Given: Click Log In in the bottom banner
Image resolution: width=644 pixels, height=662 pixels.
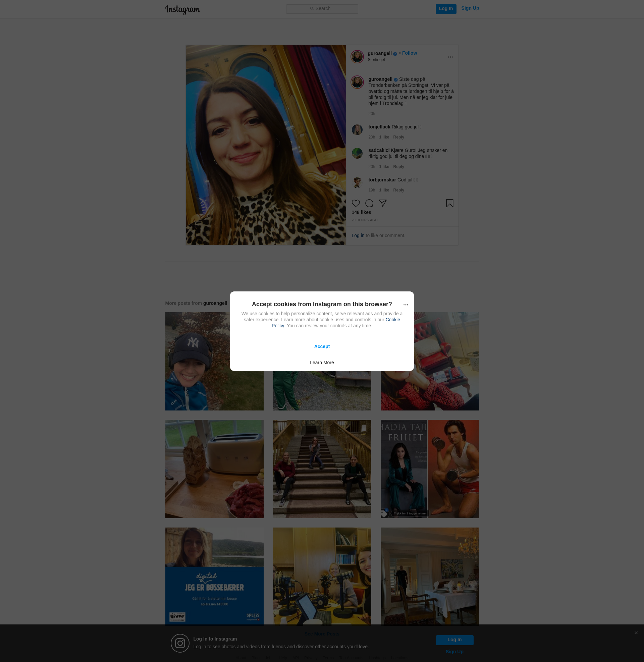Looking at the screenshot, I should point(454,640).
